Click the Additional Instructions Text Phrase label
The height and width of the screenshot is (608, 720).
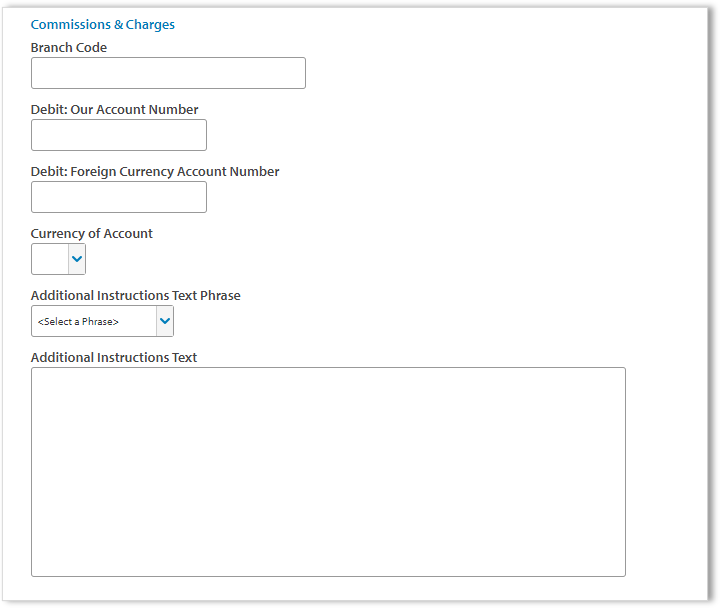tap(136, 295)
